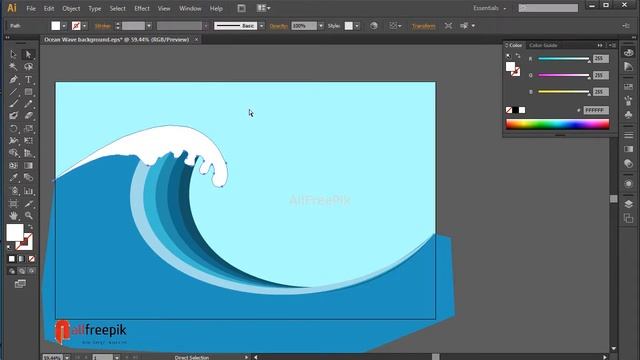Change the screen mode in toolbox
The height and width of the screenshot is (360, 640).
click(20, 284)
